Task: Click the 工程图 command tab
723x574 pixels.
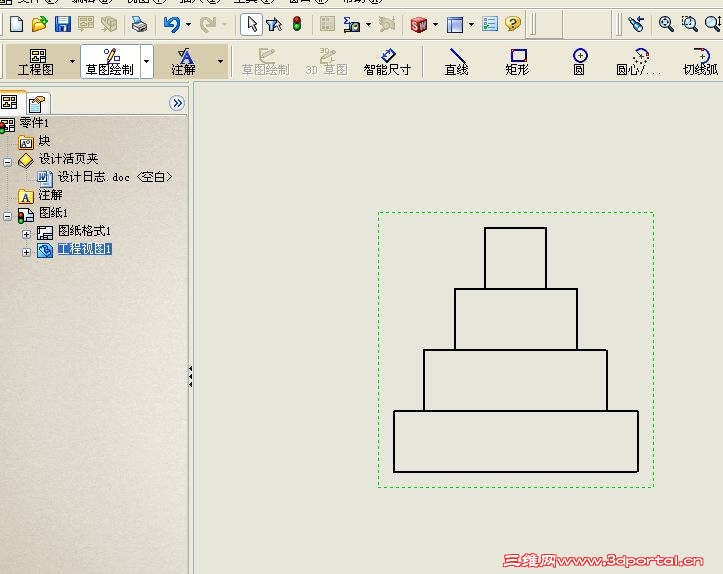Action: [x=36, y=62]
